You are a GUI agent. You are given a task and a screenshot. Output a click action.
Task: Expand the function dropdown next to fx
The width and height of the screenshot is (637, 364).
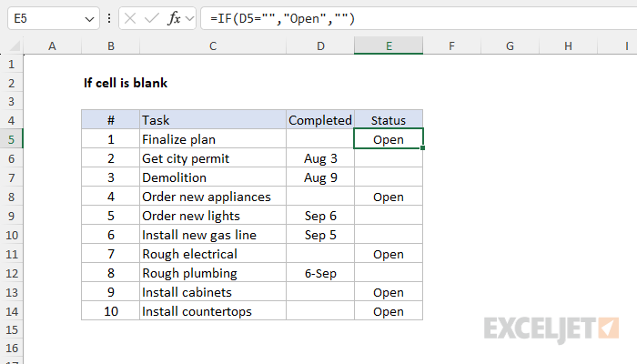pos(189,18)
